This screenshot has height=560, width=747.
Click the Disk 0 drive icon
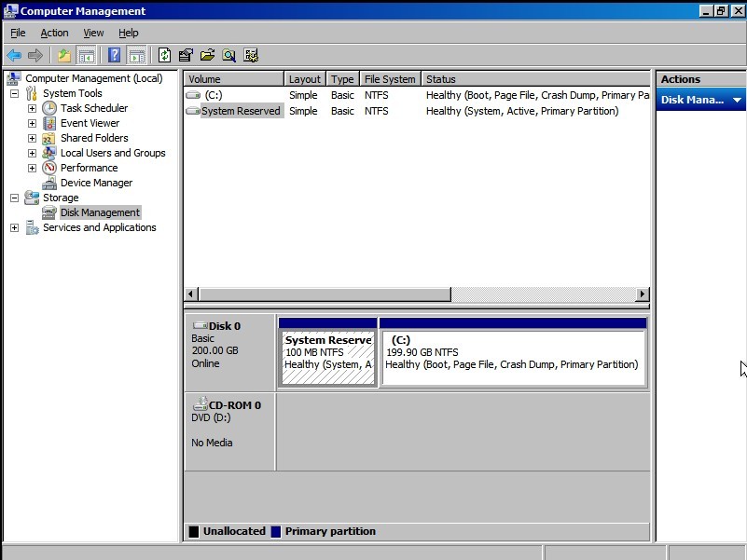point(201,326)
